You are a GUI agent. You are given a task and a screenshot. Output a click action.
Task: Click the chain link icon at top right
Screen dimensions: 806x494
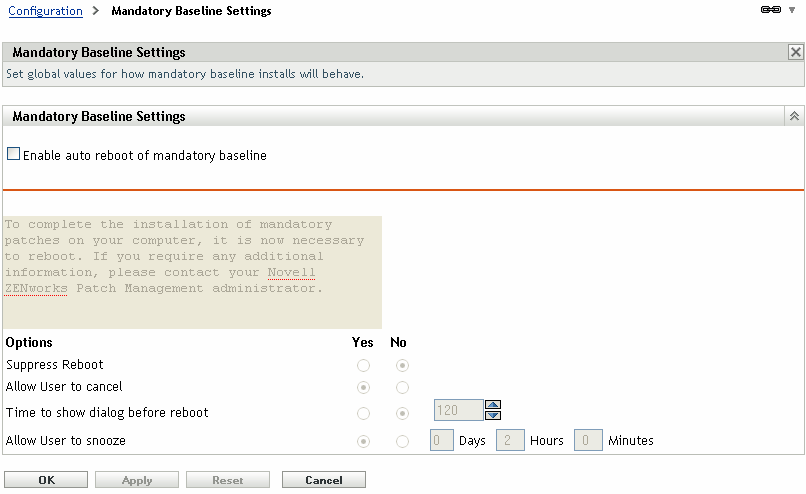pyautogui.click(x=770, y=10)
